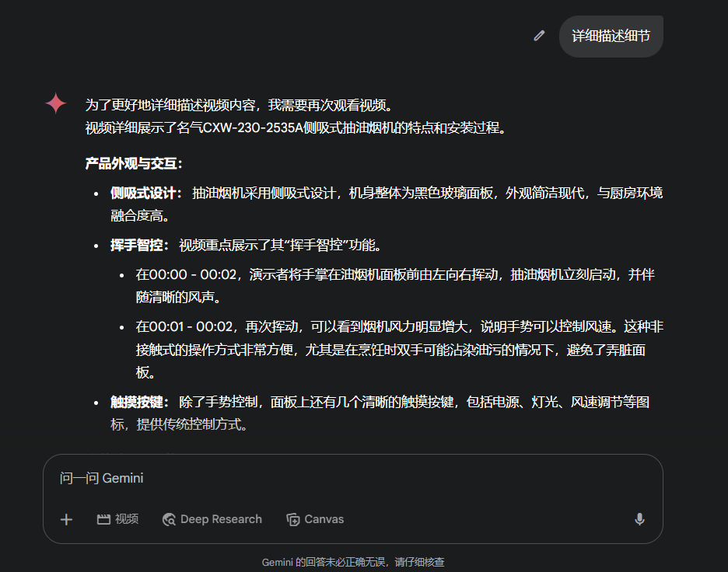The height and width of the screenshot is (572, 728).
Task: Click the Gemini sparkle icon beside response
Action: pos(56,104)
